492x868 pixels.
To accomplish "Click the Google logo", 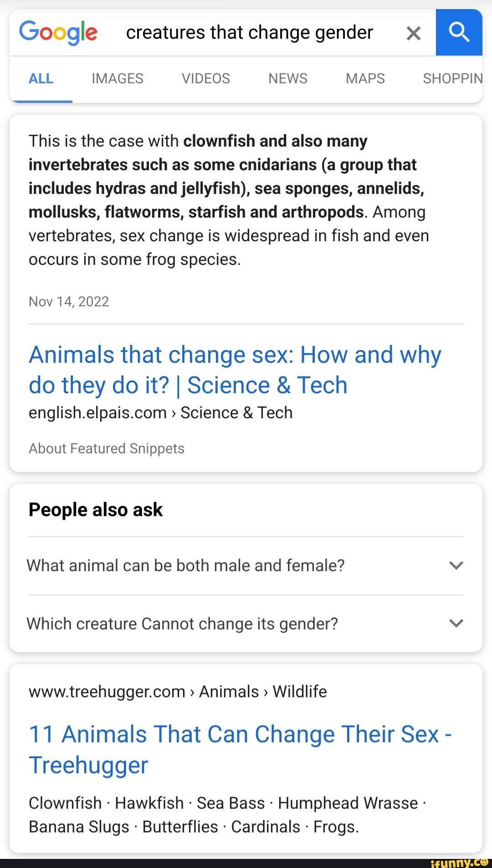I will pyautogui.click(x=58, y=33).
